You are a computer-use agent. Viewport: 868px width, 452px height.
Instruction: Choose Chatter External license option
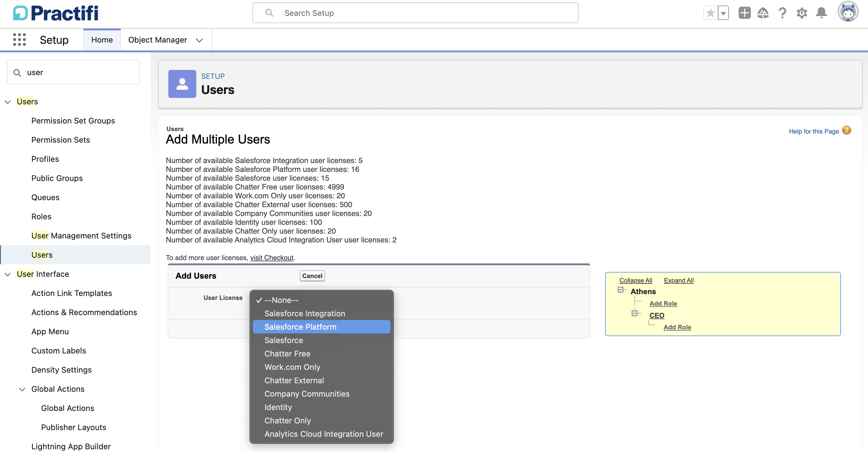tap(321, 380)
